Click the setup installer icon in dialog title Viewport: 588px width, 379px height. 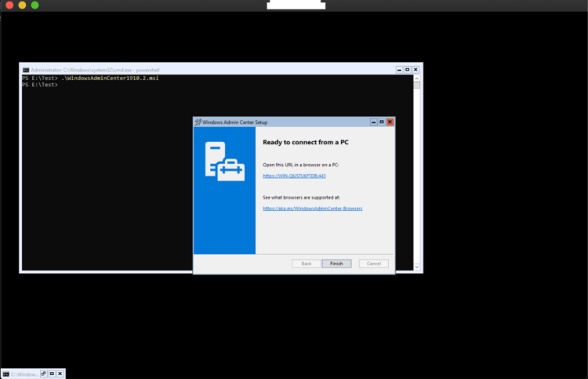tap(198, 122)
